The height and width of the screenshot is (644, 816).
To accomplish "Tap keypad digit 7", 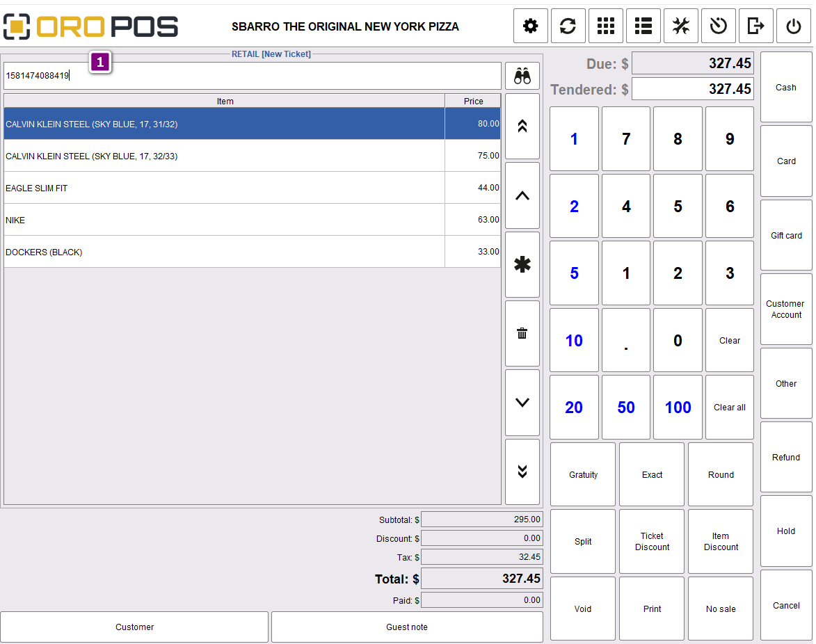I will [x=626, y=139].
